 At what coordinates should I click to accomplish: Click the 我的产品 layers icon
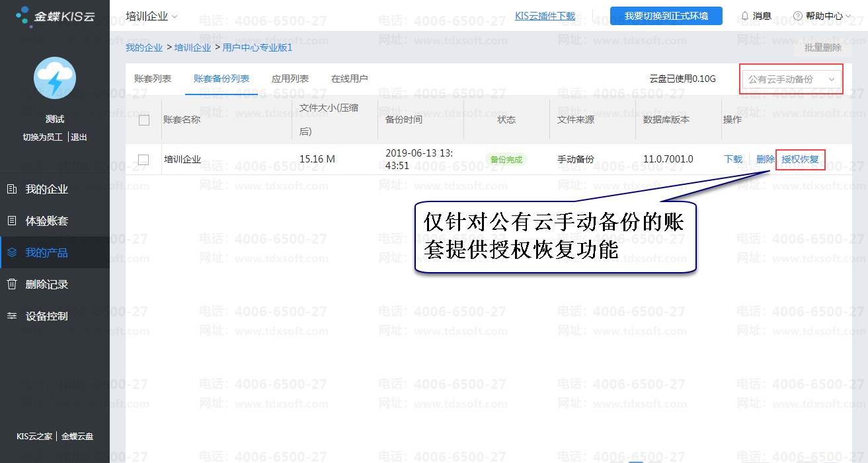(12, 253)
